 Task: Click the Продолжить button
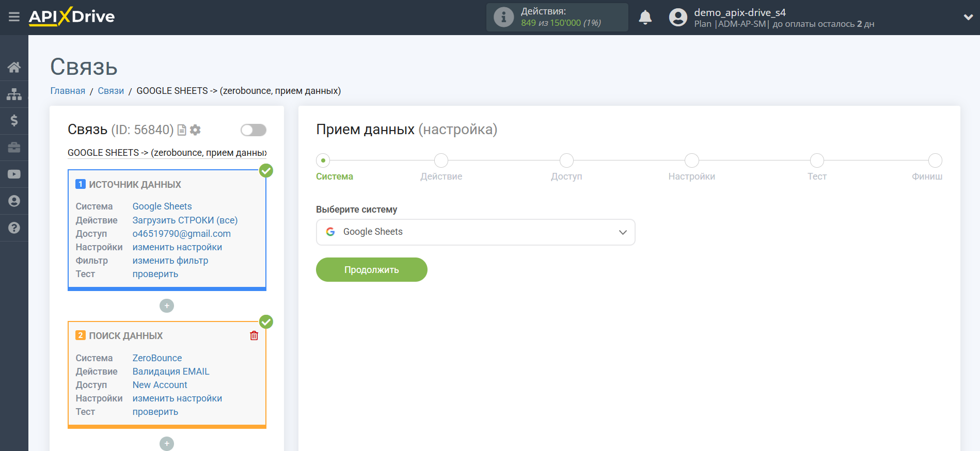point(371,270)
